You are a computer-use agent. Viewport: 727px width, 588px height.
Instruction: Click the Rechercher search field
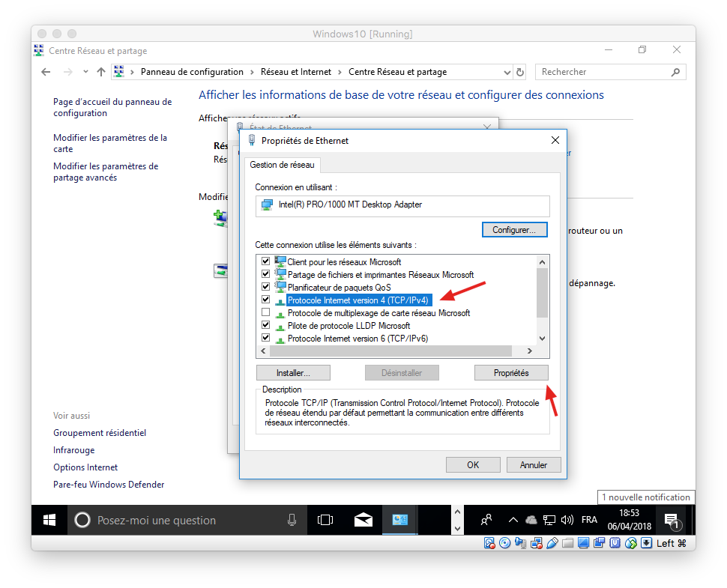point(610,72)
